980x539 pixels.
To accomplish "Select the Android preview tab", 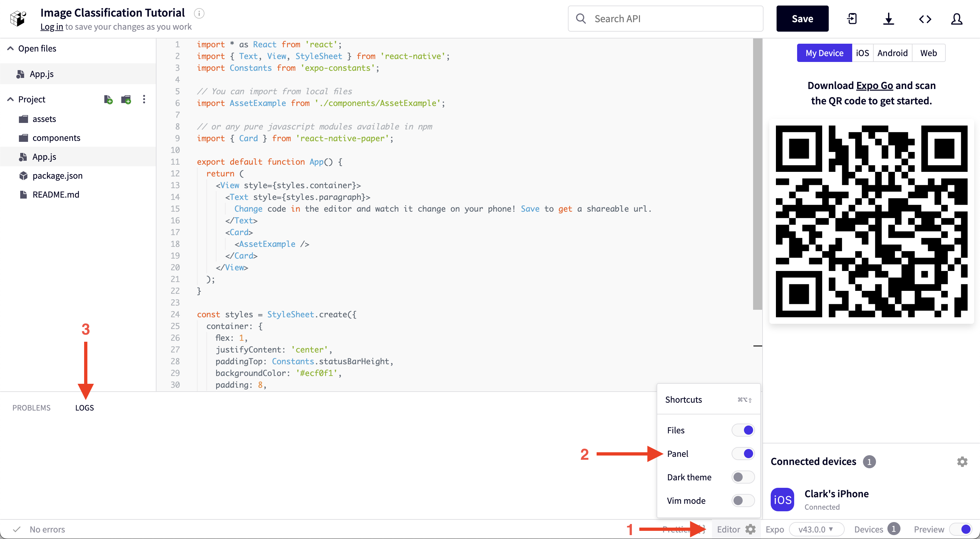I will (x=892, y=53).
